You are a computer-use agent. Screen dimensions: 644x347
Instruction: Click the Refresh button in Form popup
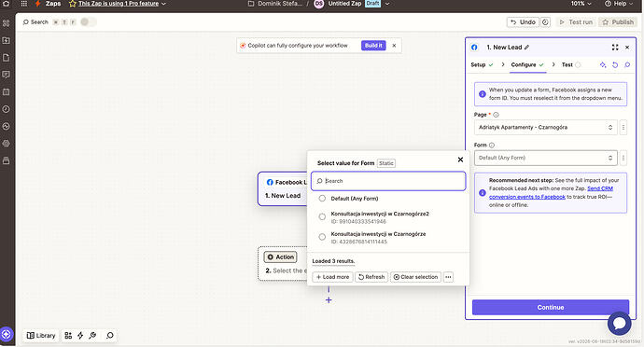point(371,277)
